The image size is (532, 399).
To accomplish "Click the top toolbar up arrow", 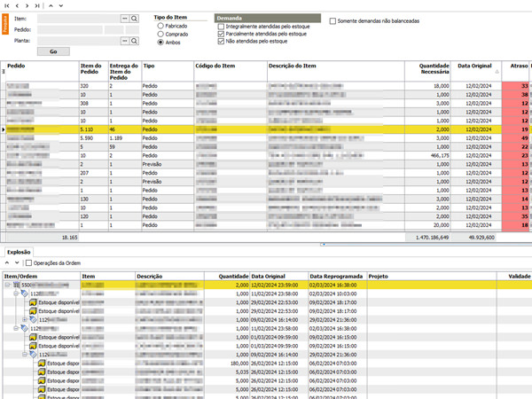I will click(51, 6).
